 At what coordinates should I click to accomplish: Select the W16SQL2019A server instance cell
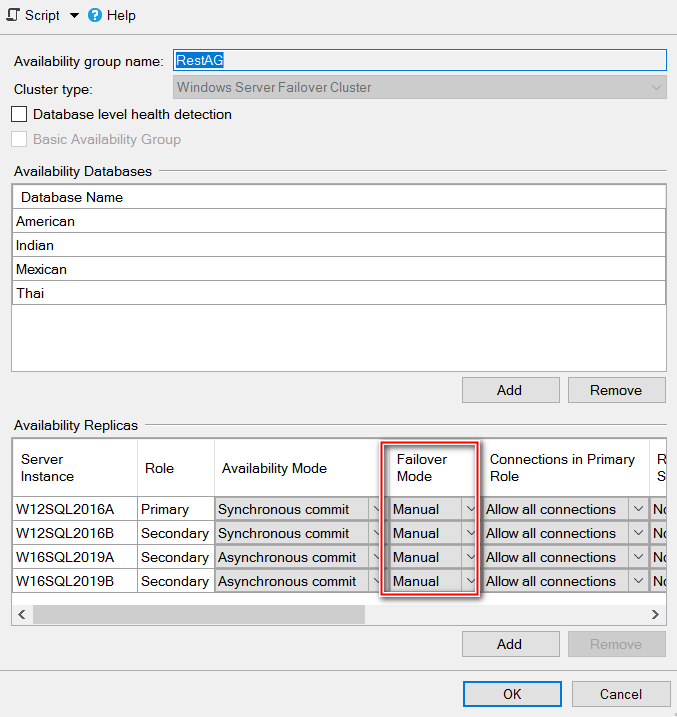pos(75,557)
